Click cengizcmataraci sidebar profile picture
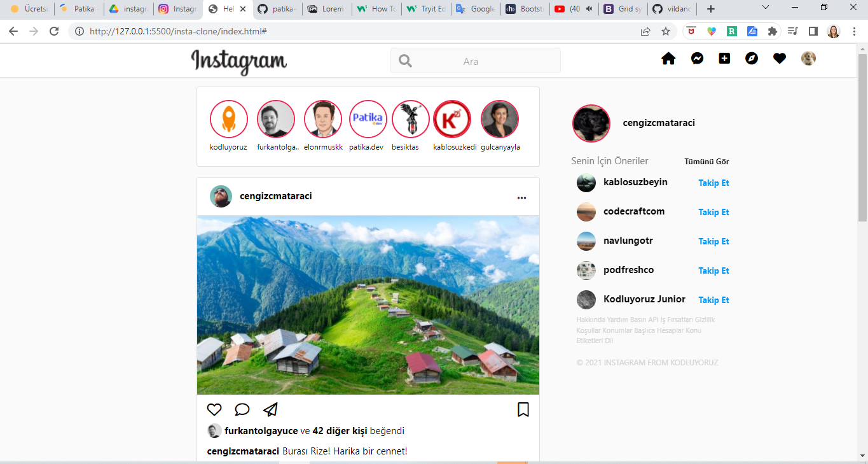This screenshot has height=464, width=868. (591, 123)
